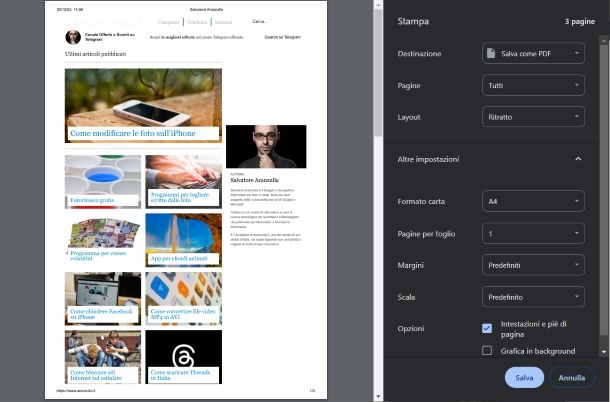Collapse the Altre impostazioni section
Image resolution: width=610 pixels, height=402 pixels.
(x=578, y=159)
